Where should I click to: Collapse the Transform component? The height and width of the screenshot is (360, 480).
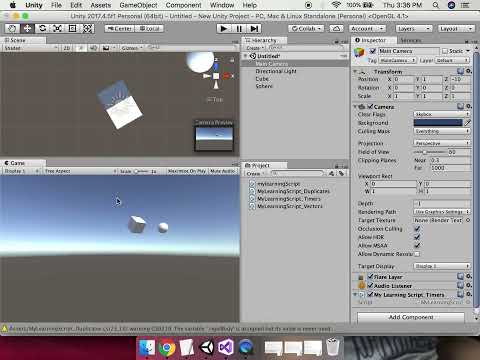click(355, 71)
